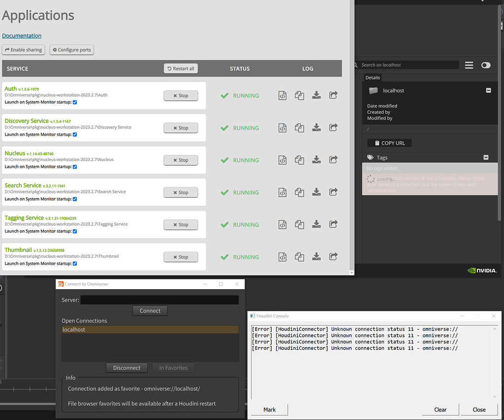View the Auth service log file
Viewport: 504px width, 420px height.
tap(283, 95)
